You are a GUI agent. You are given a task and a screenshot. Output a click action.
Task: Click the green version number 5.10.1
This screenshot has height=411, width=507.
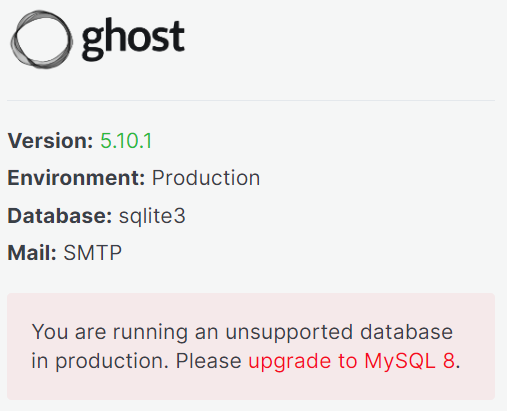126,141
